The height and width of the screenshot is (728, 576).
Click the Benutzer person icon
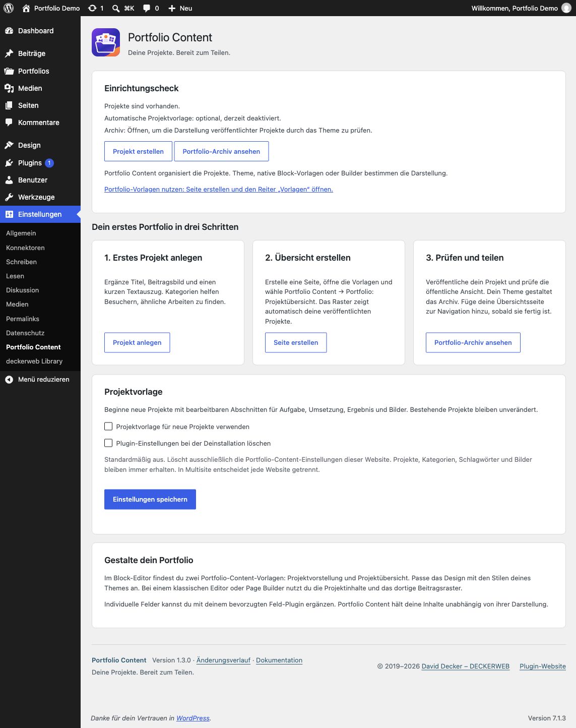(9, 180)
